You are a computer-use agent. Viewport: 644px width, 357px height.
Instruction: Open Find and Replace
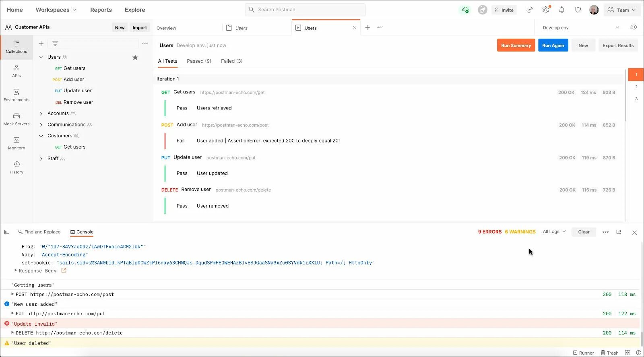(x=39, y=232)
